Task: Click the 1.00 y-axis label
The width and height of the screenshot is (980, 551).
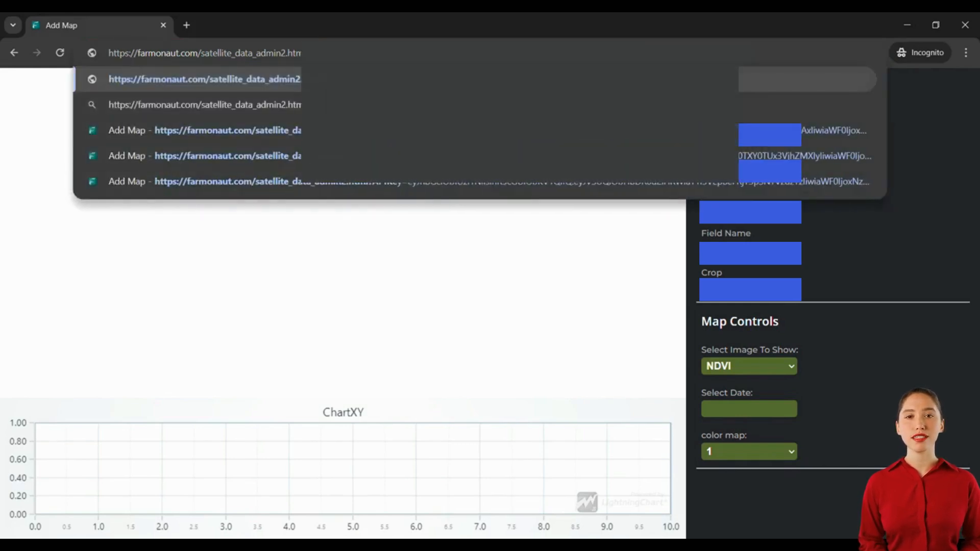Action: click(18, 423)
